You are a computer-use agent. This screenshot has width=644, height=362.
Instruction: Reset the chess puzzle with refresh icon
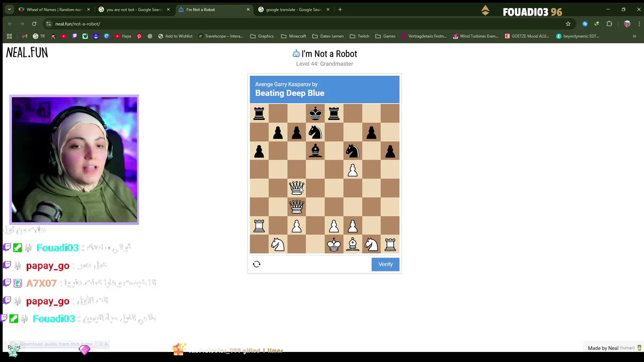coord(257,264)
